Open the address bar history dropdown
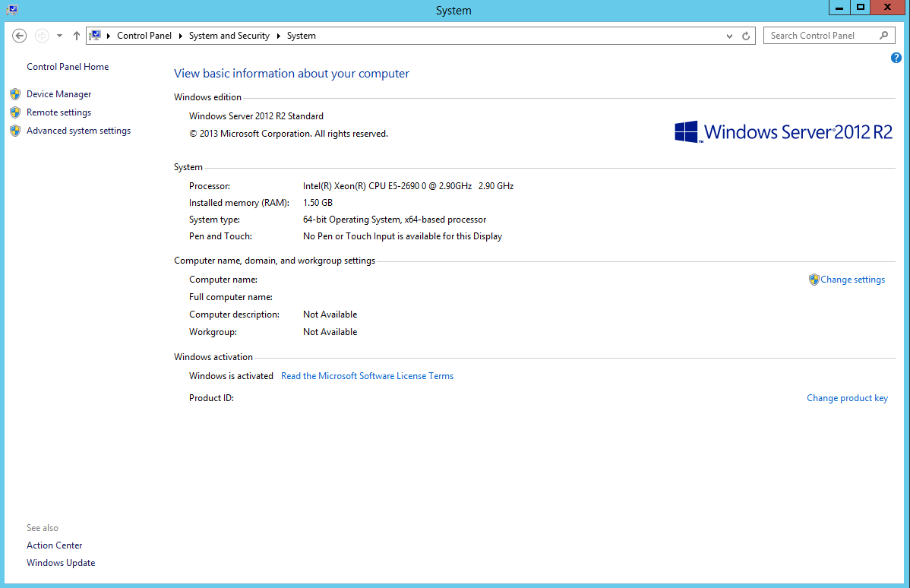Image resolution: width=910 pixels, height=588 pixels. 729,36
